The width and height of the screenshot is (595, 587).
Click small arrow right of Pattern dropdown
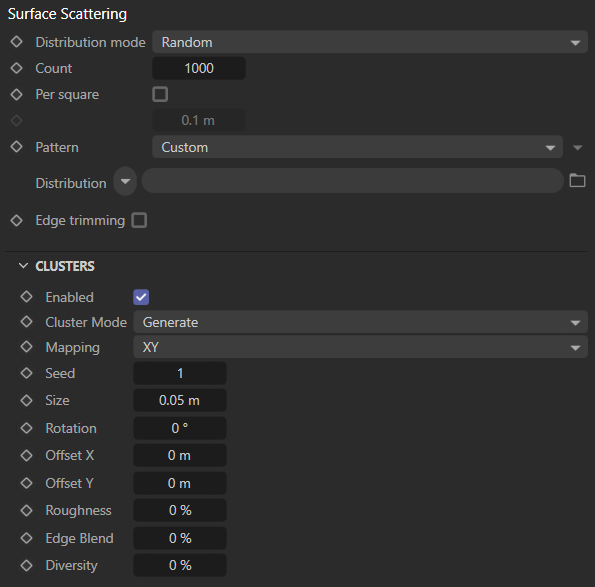point(578,148)
